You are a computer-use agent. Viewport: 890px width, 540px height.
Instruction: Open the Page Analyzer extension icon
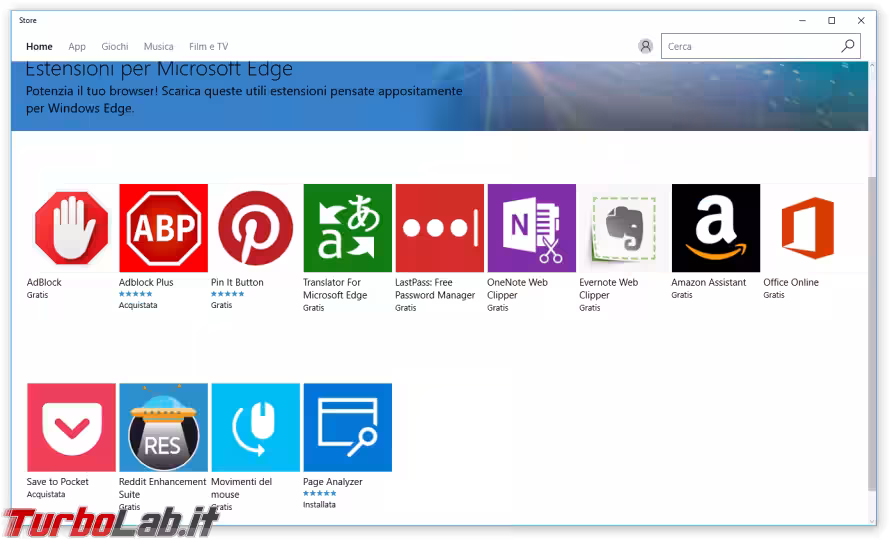pyautogui.click(x=347, y=427)
